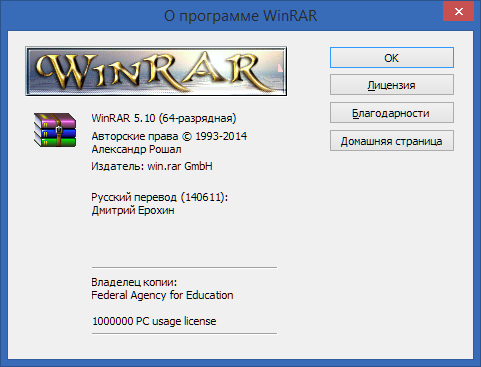The height and width of the screenshot is (367, 481).
Task: Click the WinRAR stacked books icon
Action: (55, 130)
